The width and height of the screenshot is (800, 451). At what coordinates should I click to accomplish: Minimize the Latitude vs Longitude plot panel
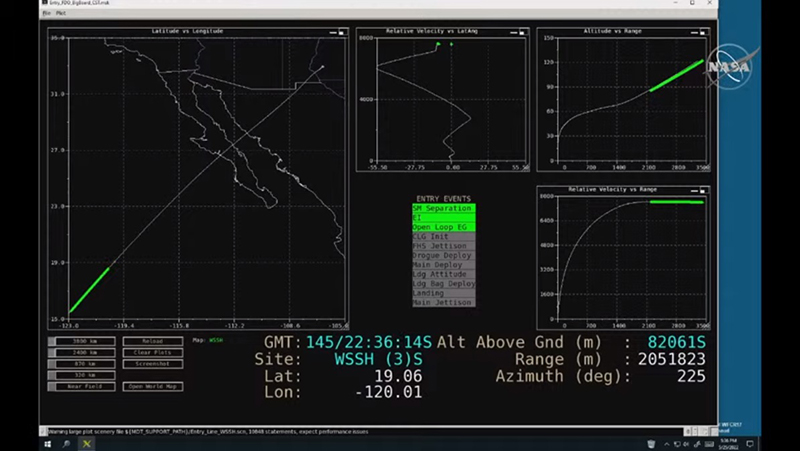click(x=333, y=33)
